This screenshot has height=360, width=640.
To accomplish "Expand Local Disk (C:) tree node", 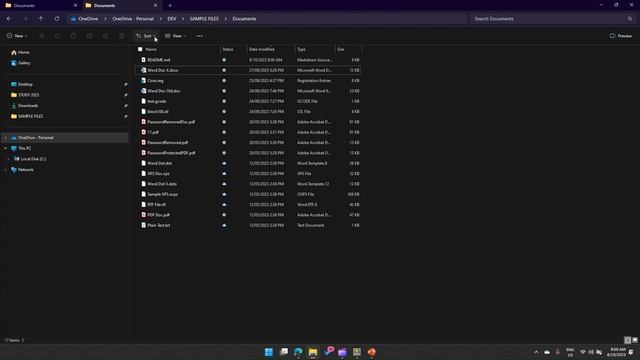I will click(9, 159).
